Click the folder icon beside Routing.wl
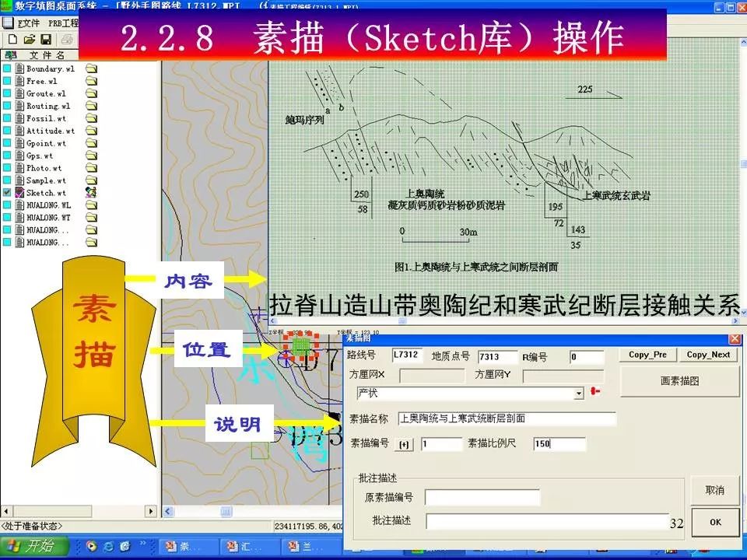The width and height of the screenshot is (747, 560). click(x=91, y=107)
